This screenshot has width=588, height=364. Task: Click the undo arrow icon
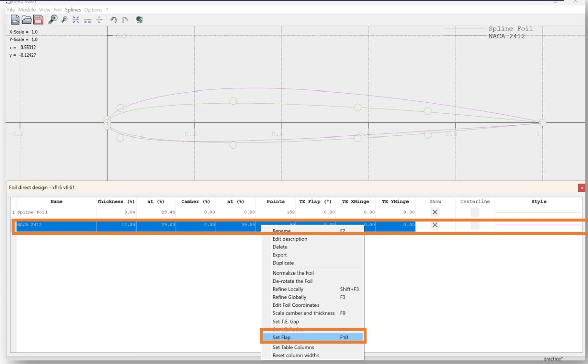114,19
